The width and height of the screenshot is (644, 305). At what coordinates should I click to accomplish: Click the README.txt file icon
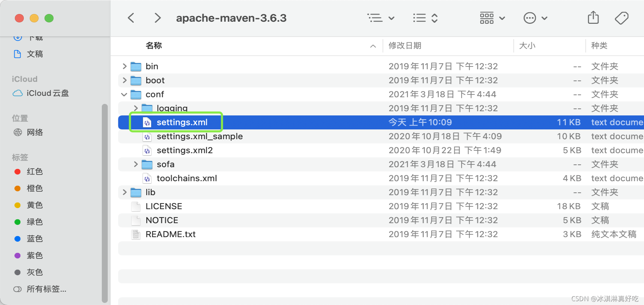point(136,234)
